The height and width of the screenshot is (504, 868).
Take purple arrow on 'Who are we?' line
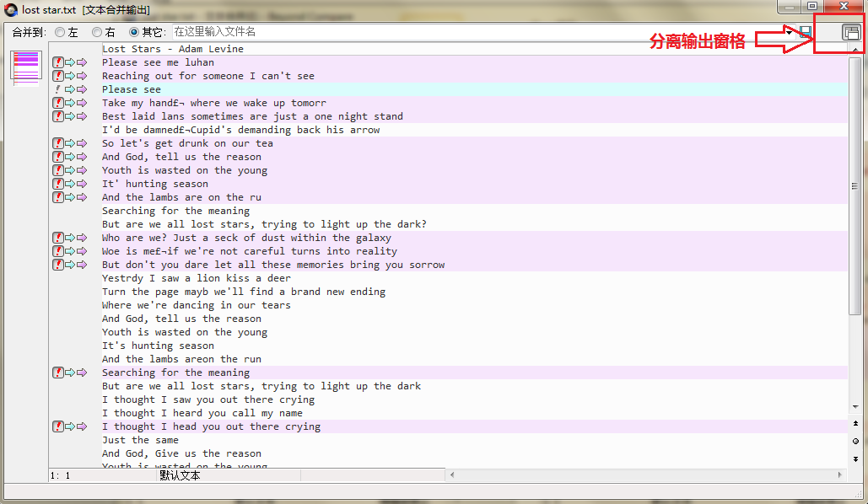[82, 238]
